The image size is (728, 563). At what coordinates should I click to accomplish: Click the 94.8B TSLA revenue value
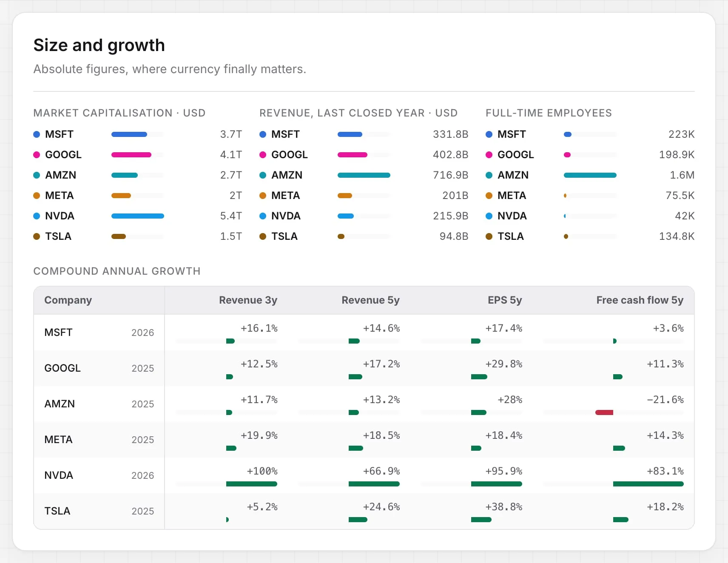[454, 236]
